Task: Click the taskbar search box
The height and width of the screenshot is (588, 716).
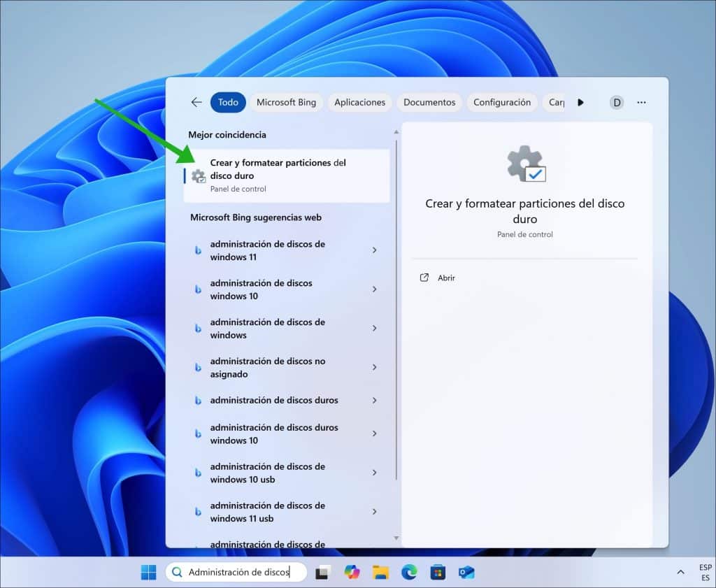Action: [236, 572]
